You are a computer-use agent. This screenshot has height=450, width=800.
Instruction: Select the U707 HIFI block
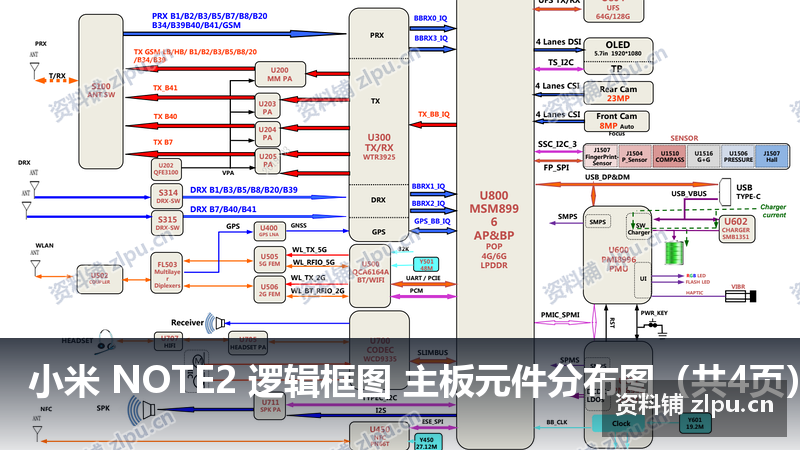[169, 341]
